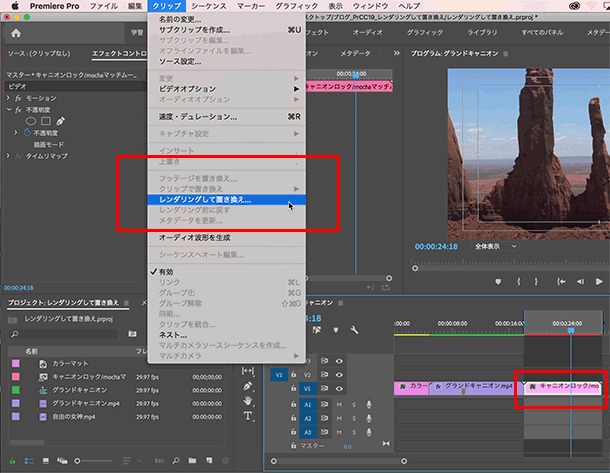Solo the A2 audio track
The height and width of the screenshot is (473, 610).
354,419
